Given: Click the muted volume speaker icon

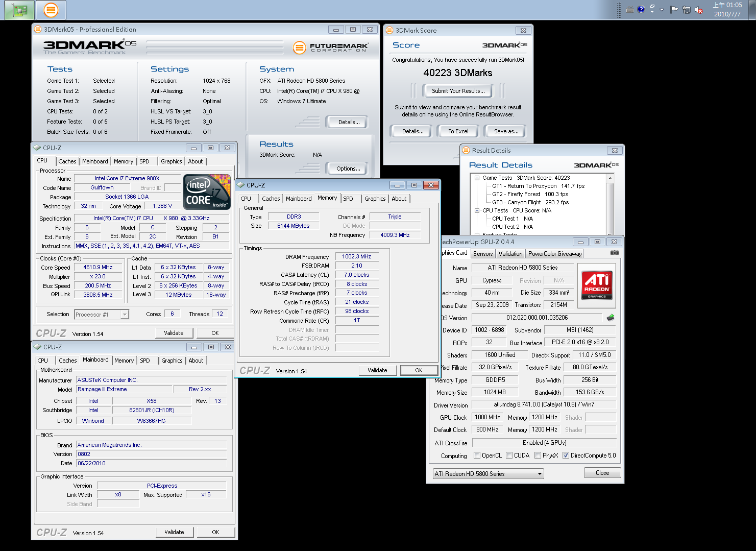Looking at the screenshot, I should 699,10.
